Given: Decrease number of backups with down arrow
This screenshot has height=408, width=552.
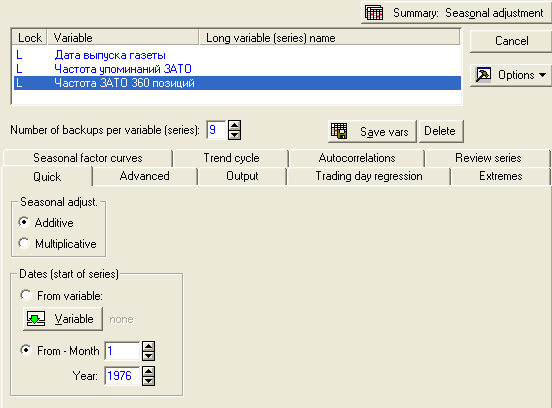Looking at the screenshot, I should [235, 135].
